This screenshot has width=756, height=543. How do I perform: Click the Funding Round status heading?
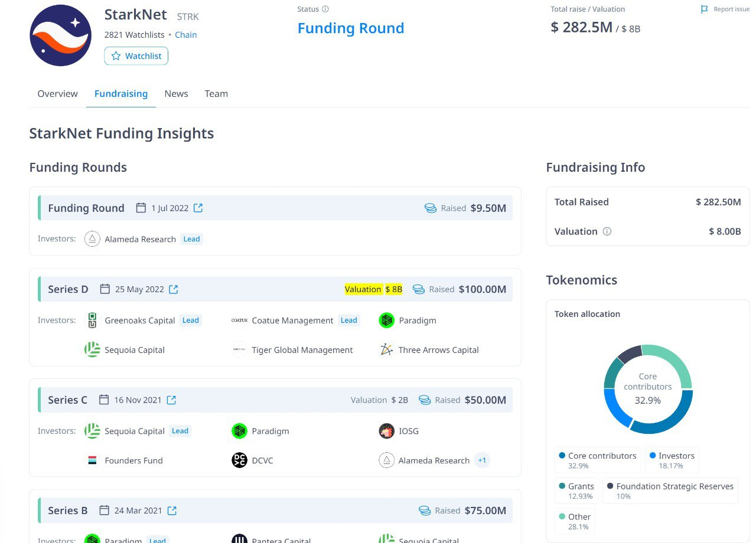[x=351, y=28]
